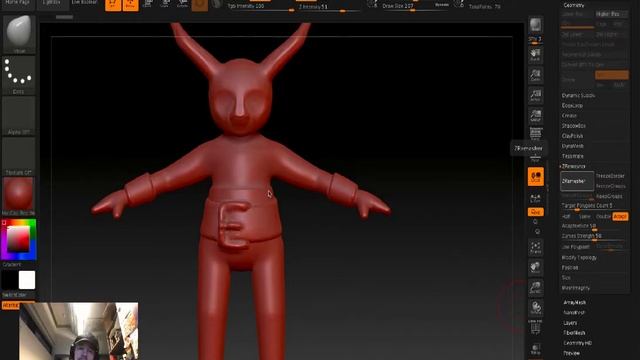The width and height of the screenshot is (640, 360).
Task: Click the Scroll canvas icon
Action: click(x=536, y=55)
